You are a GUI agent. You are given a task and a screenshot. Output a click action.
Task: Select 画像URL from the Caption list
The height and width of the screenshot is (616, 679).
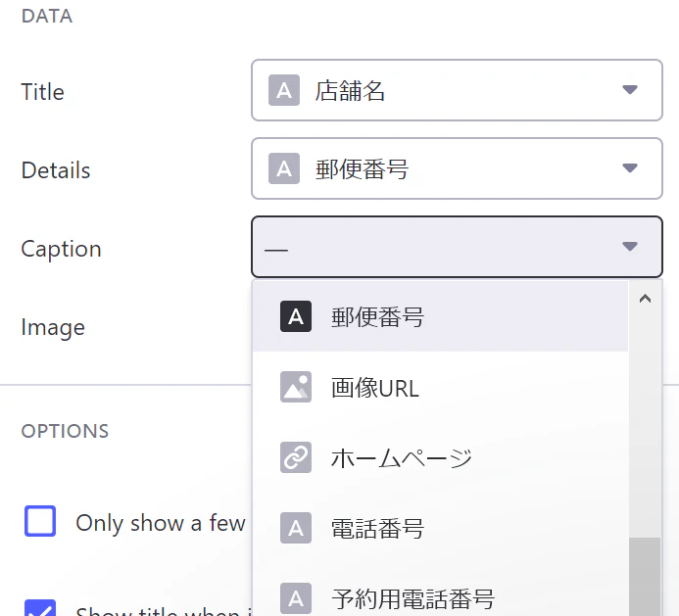coord(440,387)
